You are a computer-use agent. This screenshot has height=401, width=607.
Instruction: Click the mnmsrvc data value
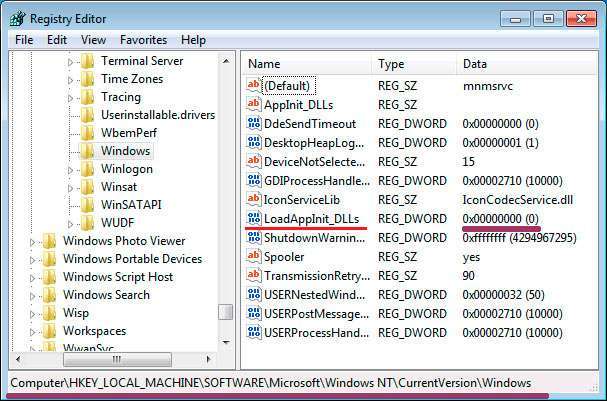487,86
